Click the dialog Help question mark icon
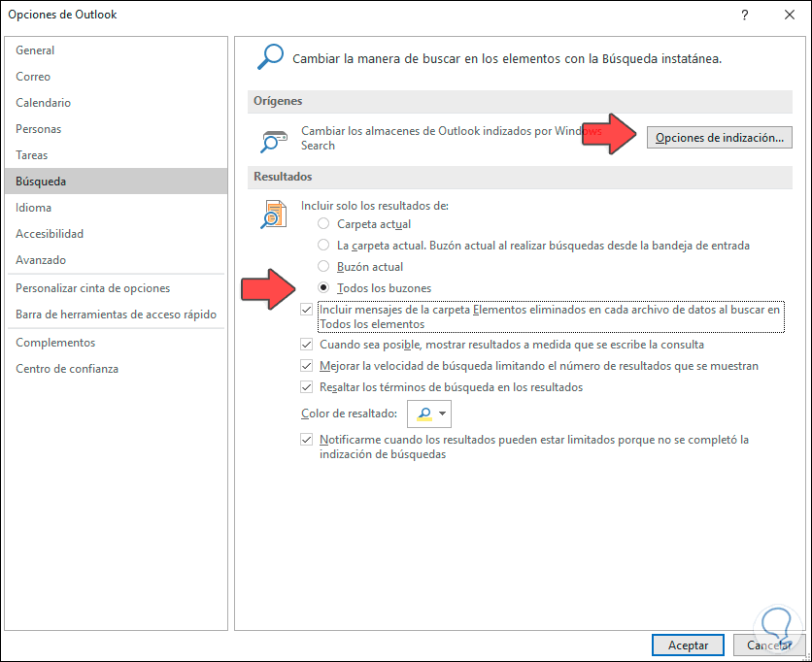This screenshot has height=662, width=812. point(744,15)
